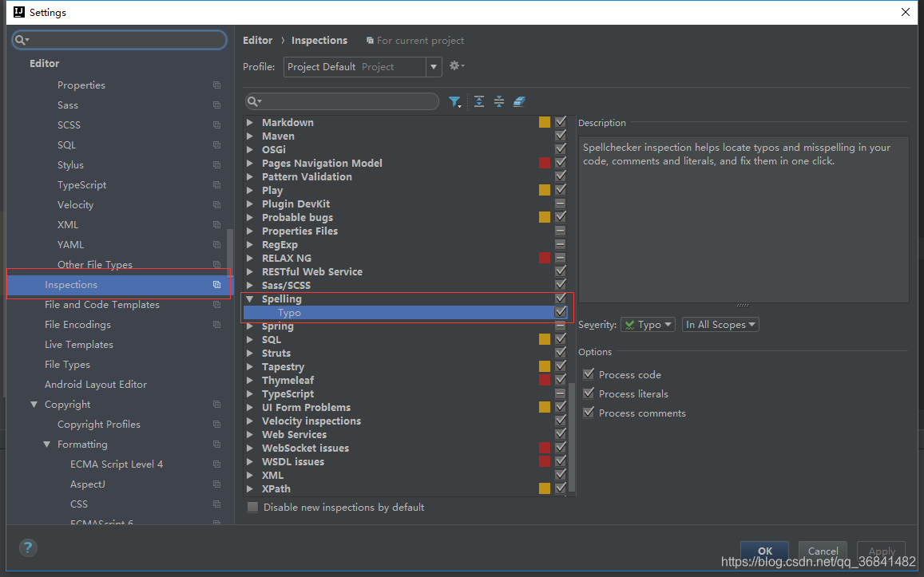Click Pages Navigation Model red severity swatch
The image size is (924, 577).
click(x=545, y=163)
